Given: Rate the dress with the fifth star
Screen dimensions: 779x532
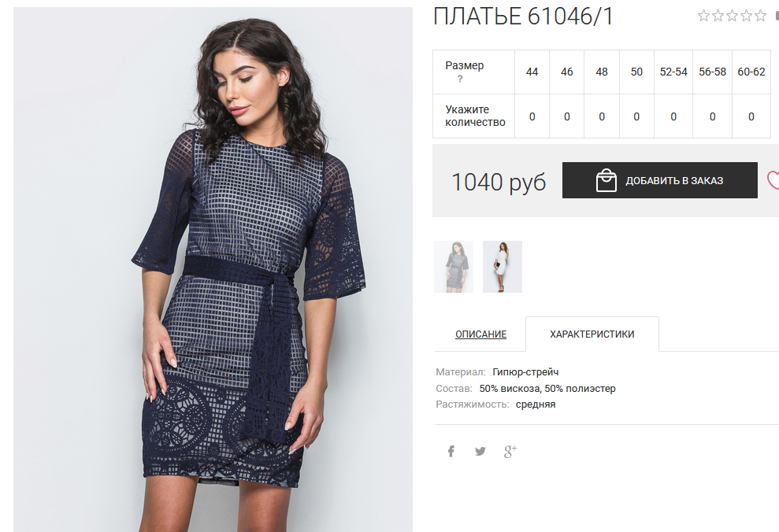Looking at the screenshot, I should 761,16.
